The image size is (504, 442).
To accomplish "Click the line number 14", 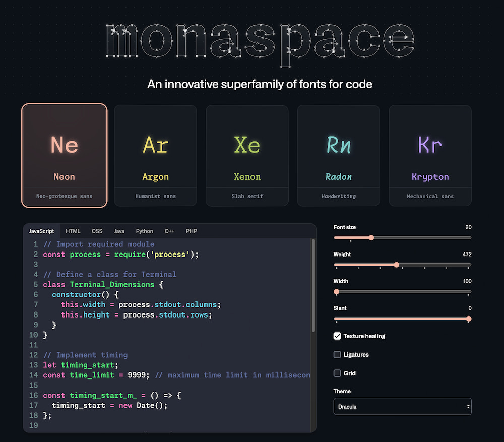I will coord(33,375).
